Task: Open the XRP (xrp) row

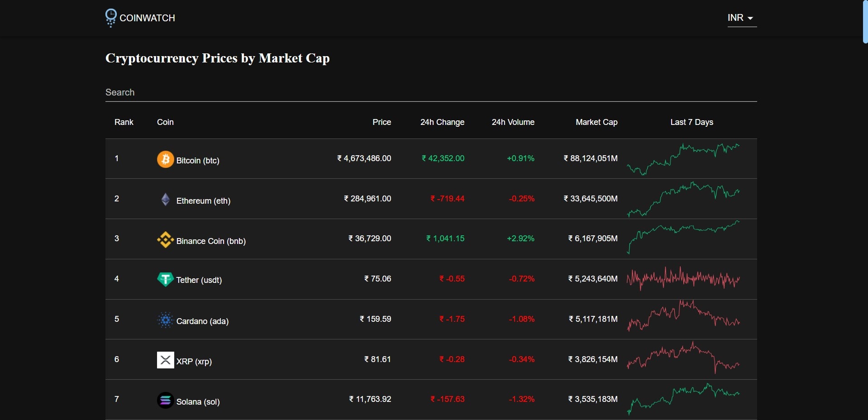Action: [431, 359]
